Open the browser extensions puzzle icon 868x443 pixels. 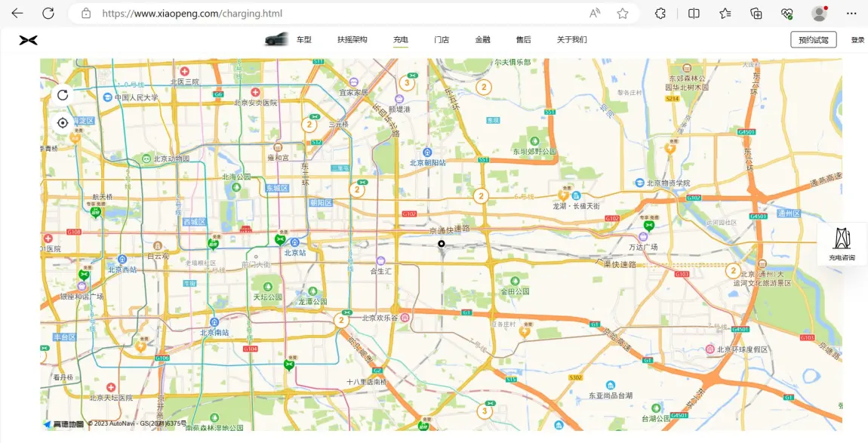pos(660,14)
